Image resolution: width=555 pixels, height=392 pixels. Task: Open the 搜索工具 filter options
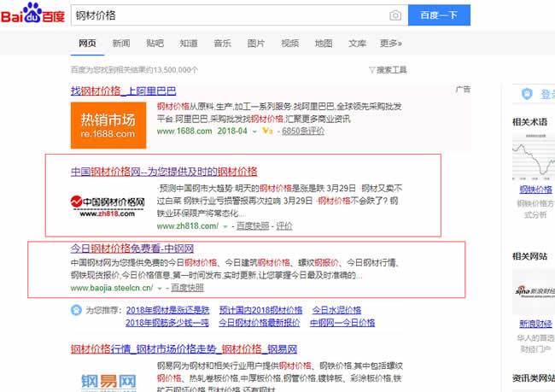pyautogui.click(x=388, y=70)
